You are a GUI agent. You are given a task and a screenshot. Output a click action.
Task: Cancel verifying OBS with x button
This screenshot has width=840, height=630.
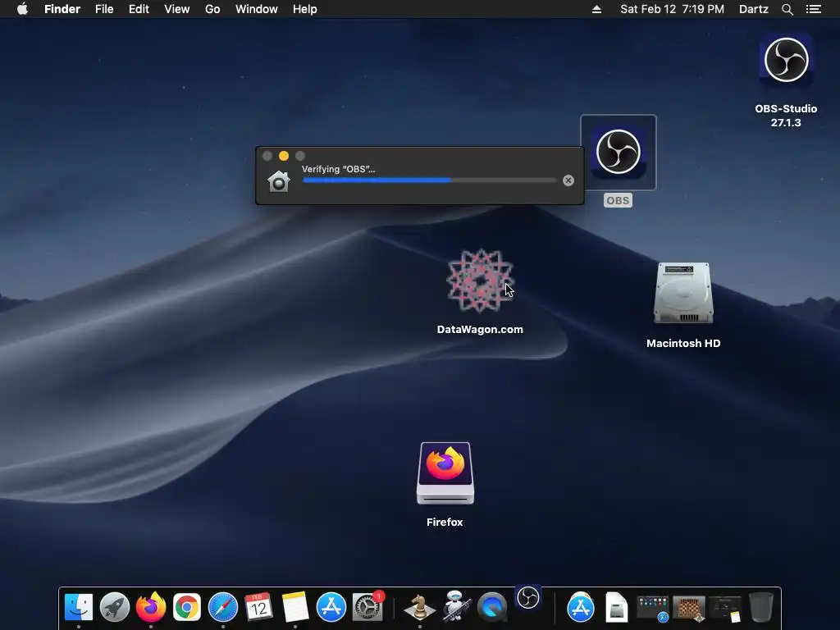(x=568, y=180)
